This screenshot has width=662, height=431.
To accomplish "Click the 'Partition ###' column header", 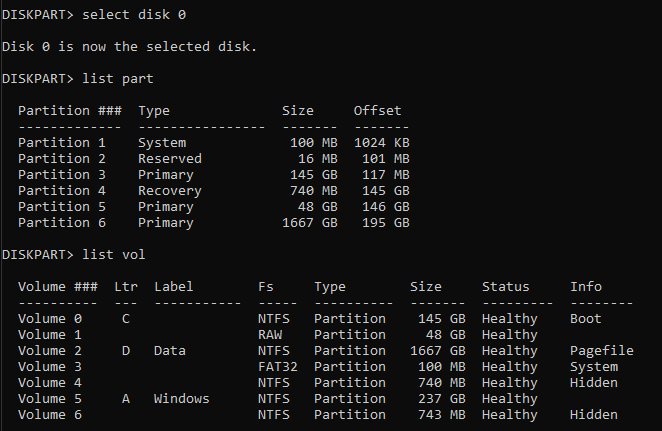I will [69, 110].
